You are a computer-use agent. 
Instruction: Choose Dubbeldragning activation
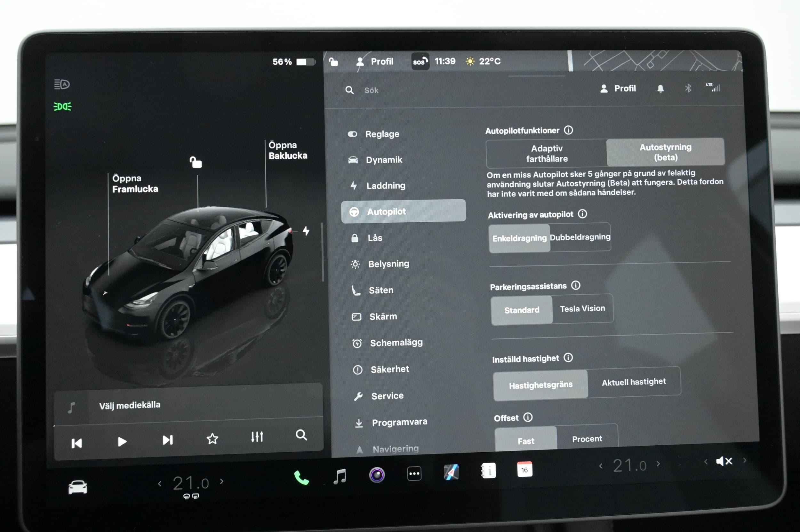click(x=580, y=237)
